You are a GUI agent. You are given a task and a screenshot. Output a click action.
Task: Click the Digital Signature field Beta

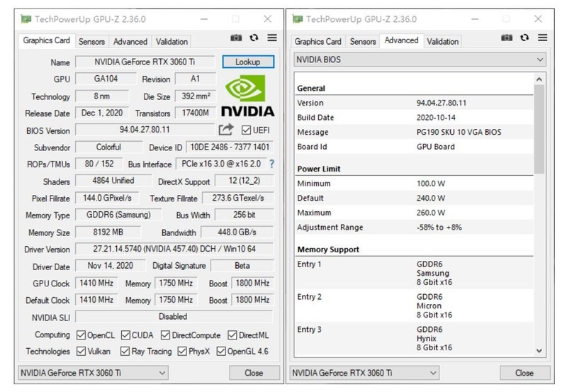[x=242, y=265]
